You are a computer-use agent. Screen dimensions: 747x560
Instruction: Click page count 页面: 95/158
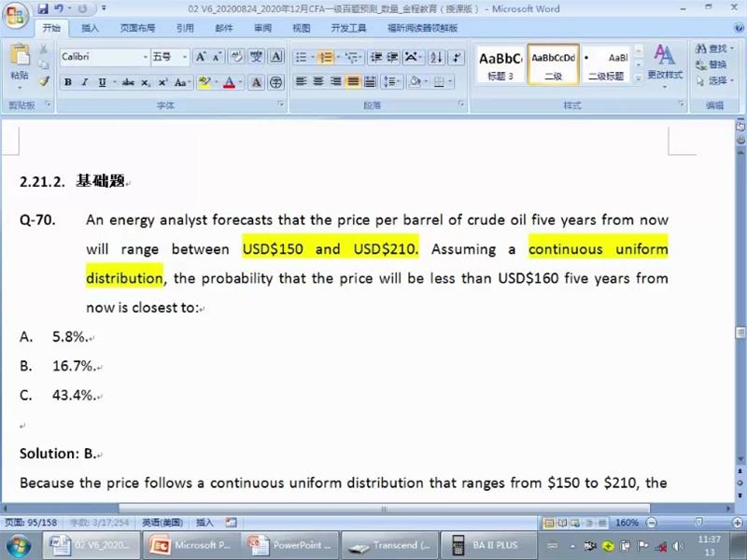[31, 523]
